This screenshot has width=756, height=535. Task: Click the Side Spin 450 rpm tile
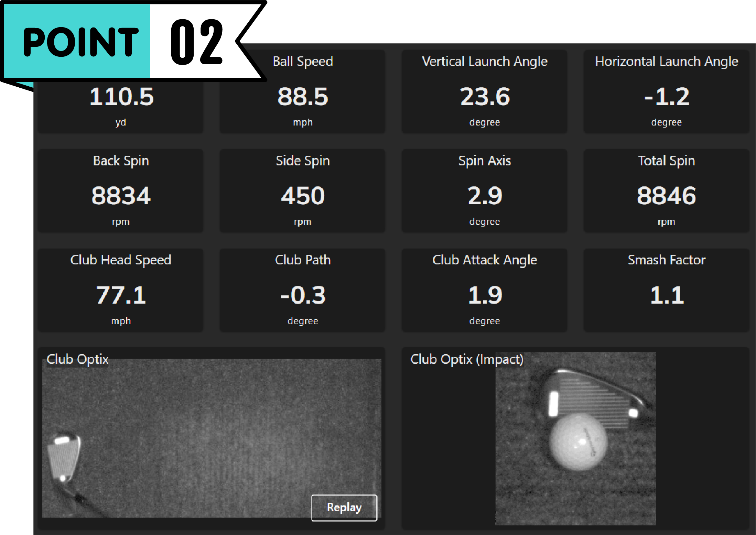tap(302, 191)
